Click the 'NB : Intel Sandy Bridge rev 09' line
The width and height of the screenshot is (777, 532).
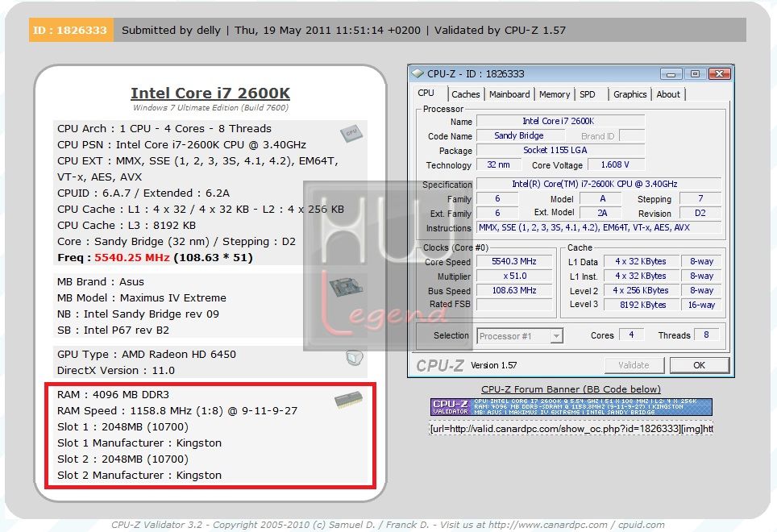(139, 314)
